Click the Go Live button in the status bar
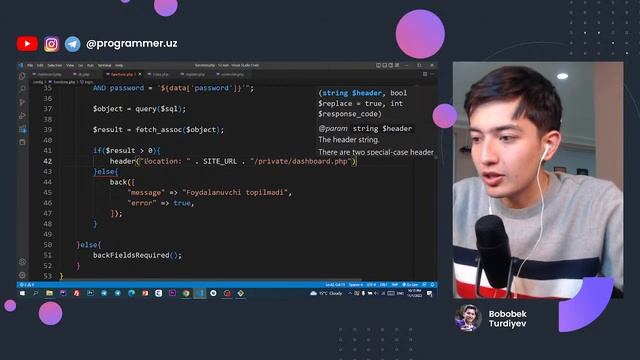This screenshot has width=640, height=360. (410, 284)
